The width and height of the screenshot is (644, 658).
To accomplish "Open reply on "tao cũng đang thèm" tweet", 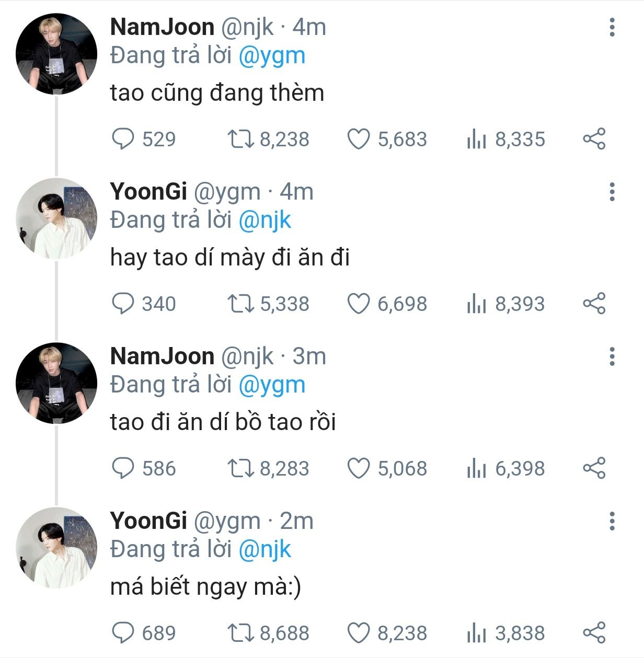I will (x=123, y=139).
